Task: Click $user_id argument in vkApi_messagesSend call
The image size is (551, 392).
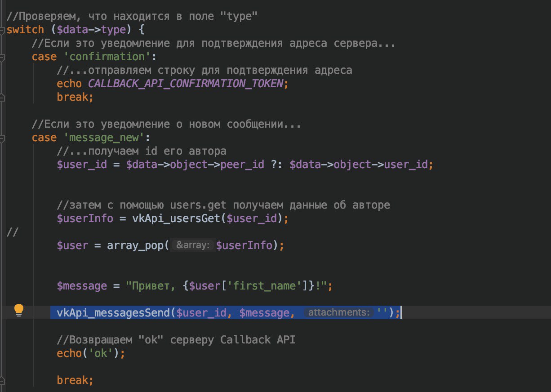Action: point(201,313)
